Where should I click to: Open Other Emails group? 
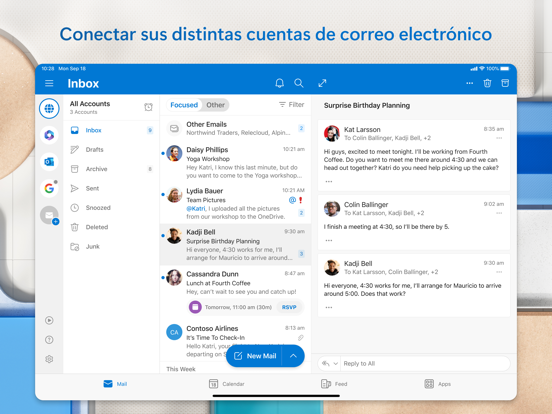[235, 128]
